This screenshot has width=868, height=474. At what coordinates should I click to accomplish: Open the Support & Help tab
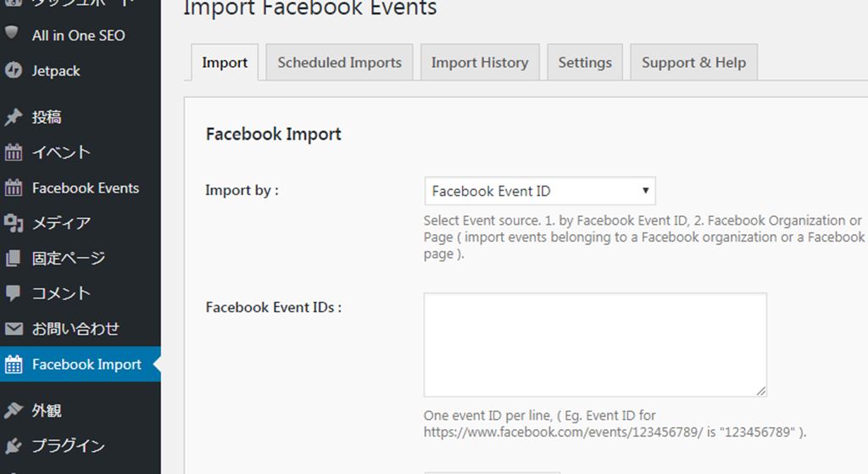693,63
